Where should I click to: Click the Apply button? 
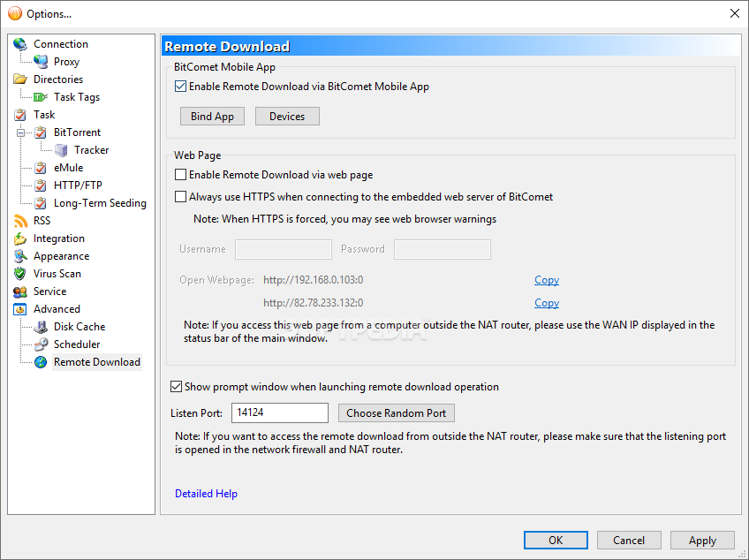point(702,540)
